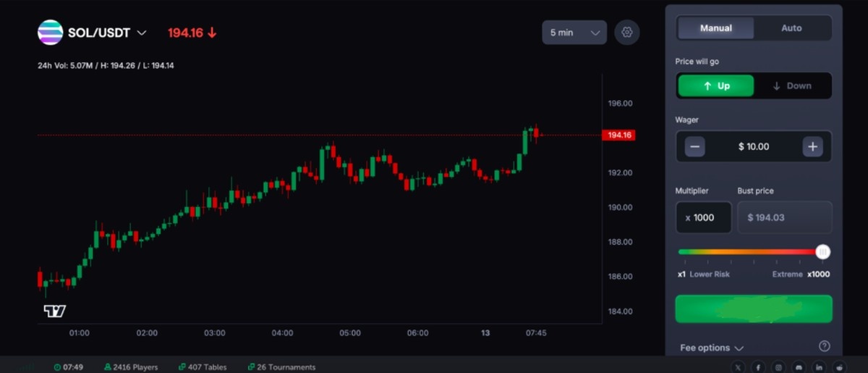The image size is (868, 373).
Task: Decrease wager with the minus button
Action: point(695,146)
